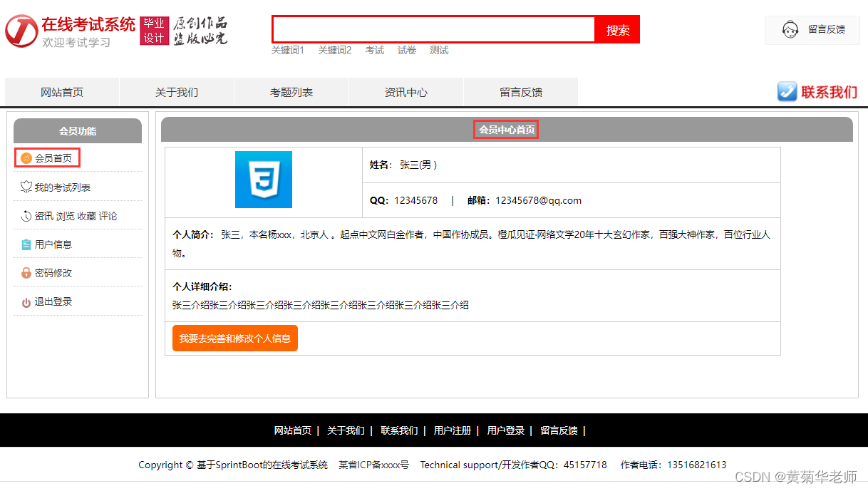Select keyword link 试卷
868x491 pixels.
click(x=407, y=50)
